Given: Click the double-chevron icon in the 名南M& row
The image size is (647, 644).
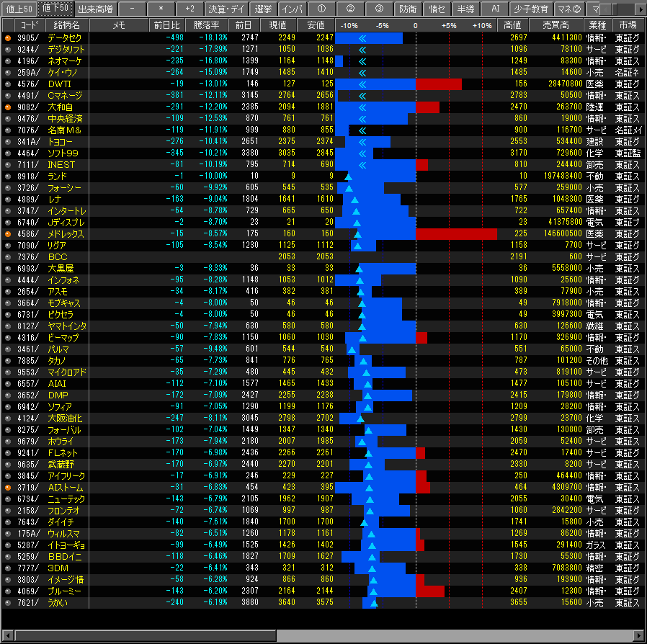Looking at the screenshot, I should click(x=362, y=130).
